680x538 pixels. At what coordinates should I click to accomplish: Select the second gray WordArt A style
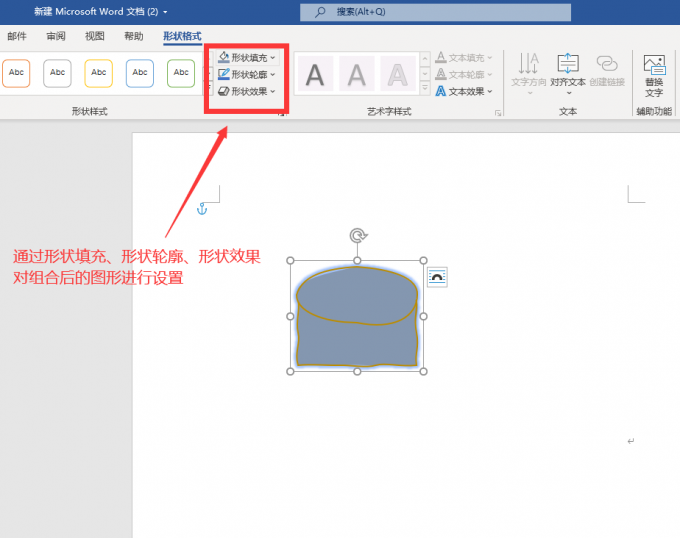356,74
